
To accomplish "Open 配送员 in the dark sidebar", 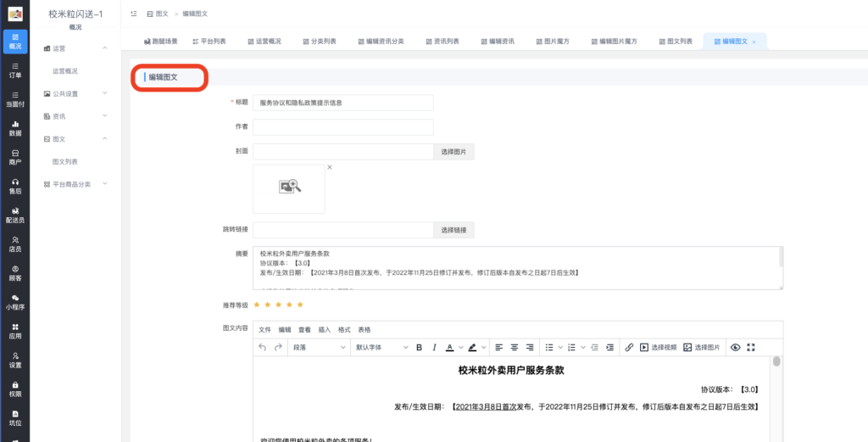I will tap(15, 215).
